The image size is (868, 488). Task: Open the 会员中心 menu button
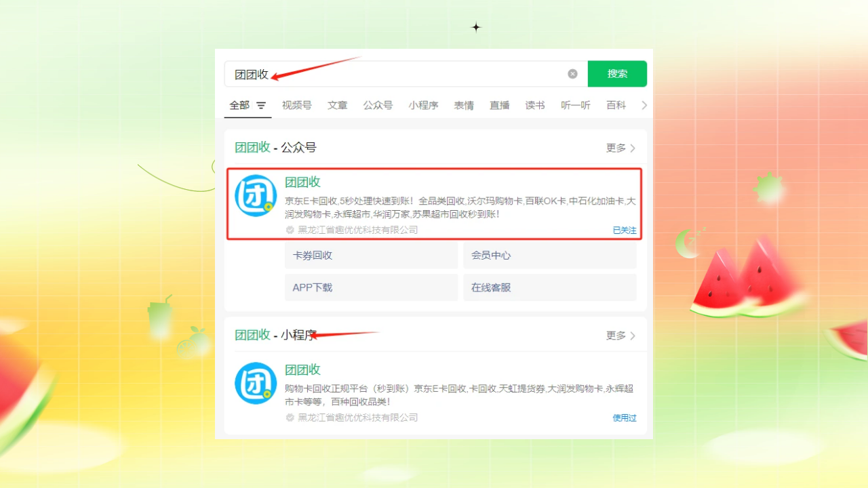550,256
